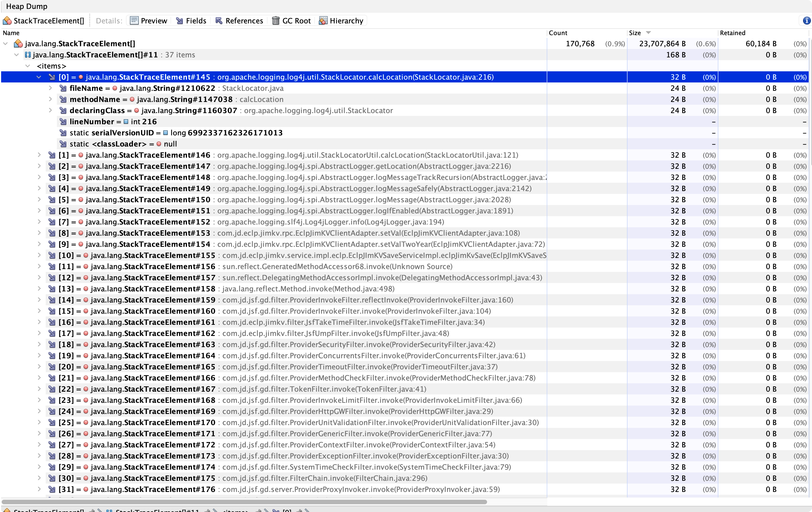Viewport: 812px width, 512px height.
Task: Collapse the selected [0] StackTraceElement#145 node
Action: point(39,77)
